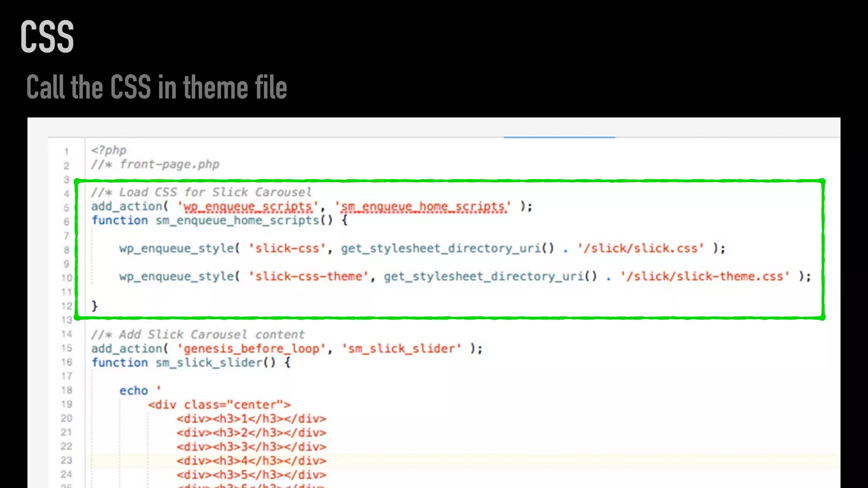Click line number 16 in the gutter
The image size is (868, 488).
tap(67, 362)
